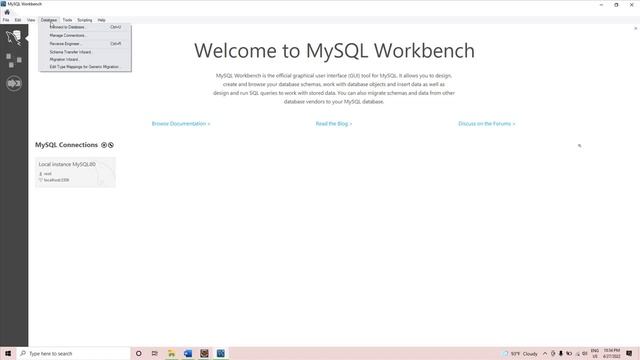
Task: Click the Browse Documentation link
Action: 181,124
